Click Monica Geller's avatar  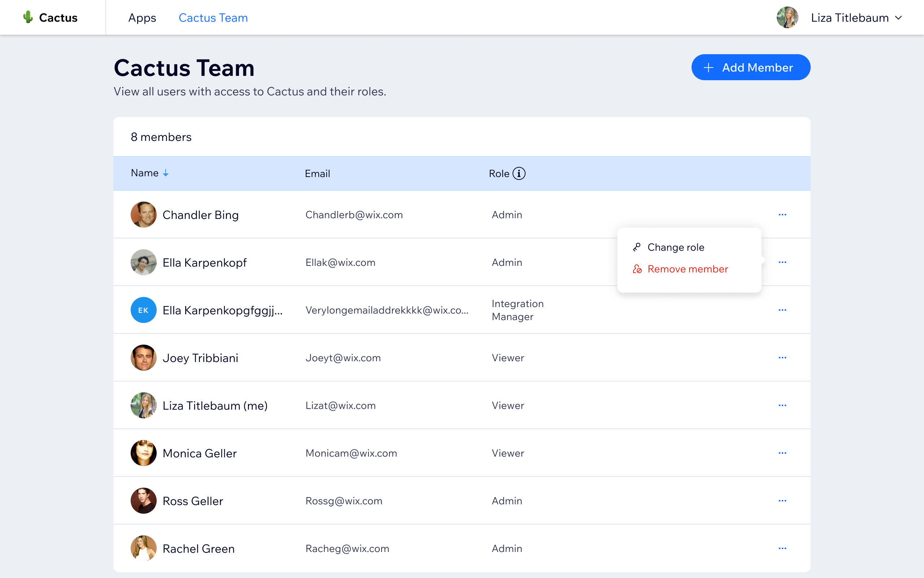(144, 453)
